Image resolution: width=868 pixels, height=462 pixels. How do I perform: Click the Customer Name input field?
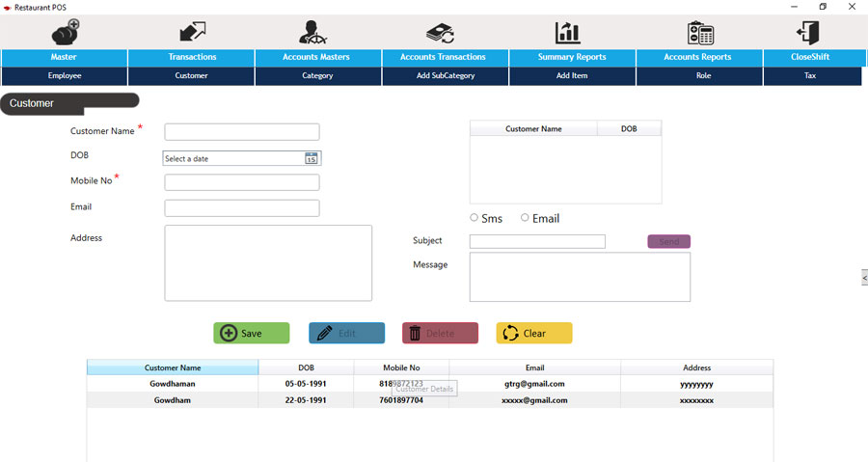coord(241,132)
